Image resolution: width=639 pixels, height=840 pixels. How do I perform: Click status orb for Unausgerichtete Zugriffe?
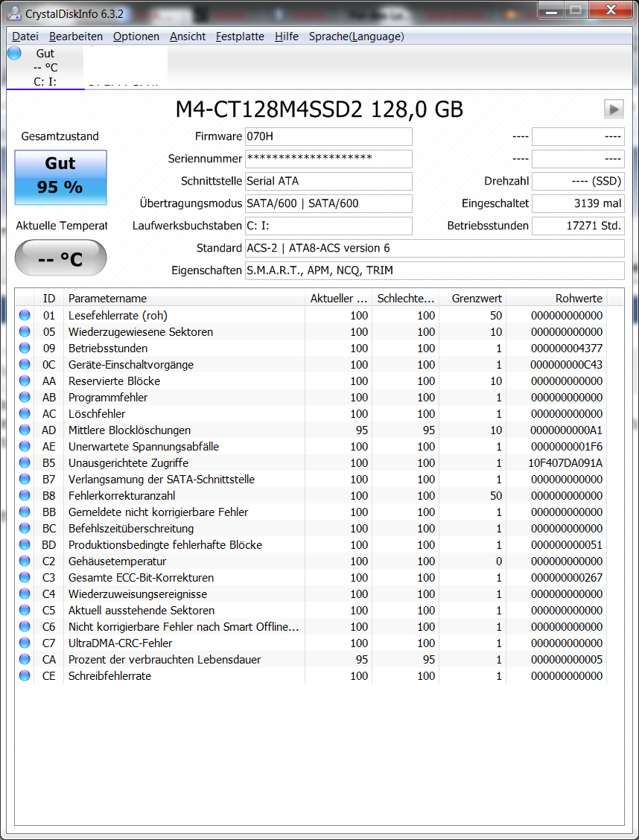24,462
